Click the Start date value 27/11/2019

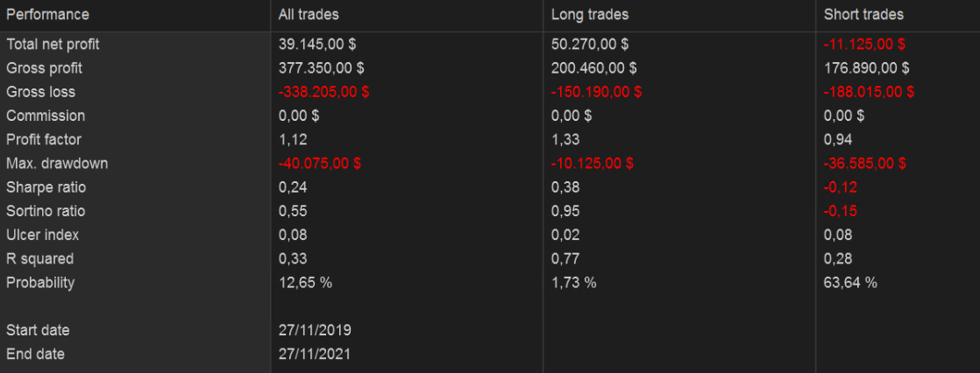315,330
